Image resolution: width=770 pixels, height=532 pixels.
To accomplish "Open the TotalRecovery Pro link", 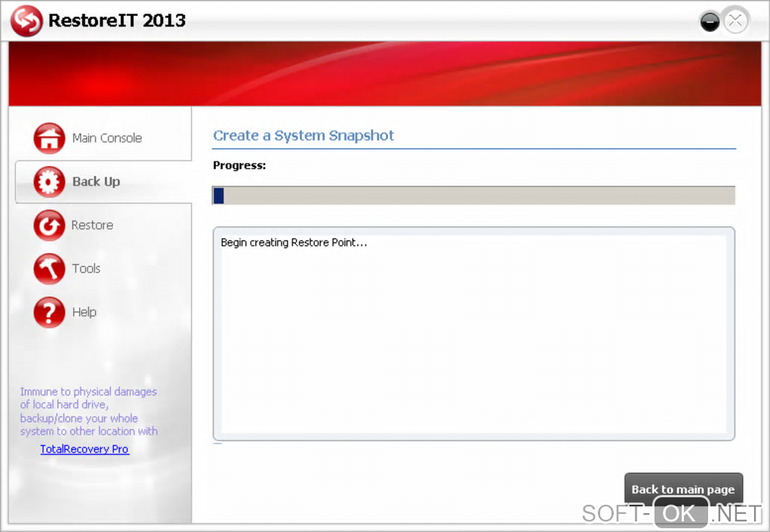I will 85,449.
